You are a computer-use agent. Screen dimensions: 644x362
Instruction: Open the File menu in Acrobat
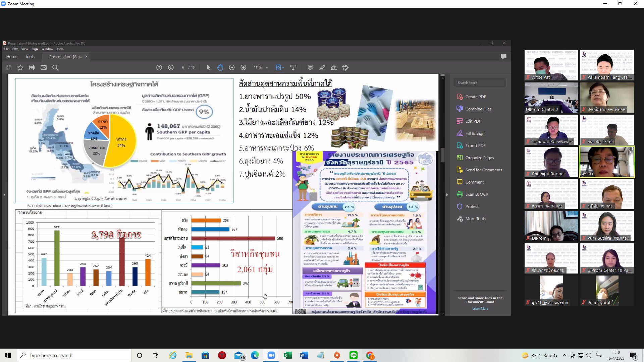click(x=6, y=49)
